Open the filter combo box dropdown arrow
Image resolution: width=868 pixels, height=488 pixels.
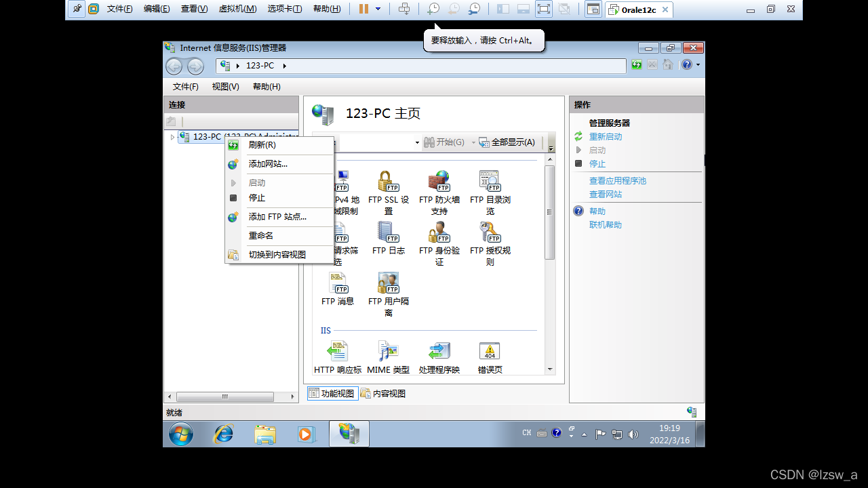[417, 143]
